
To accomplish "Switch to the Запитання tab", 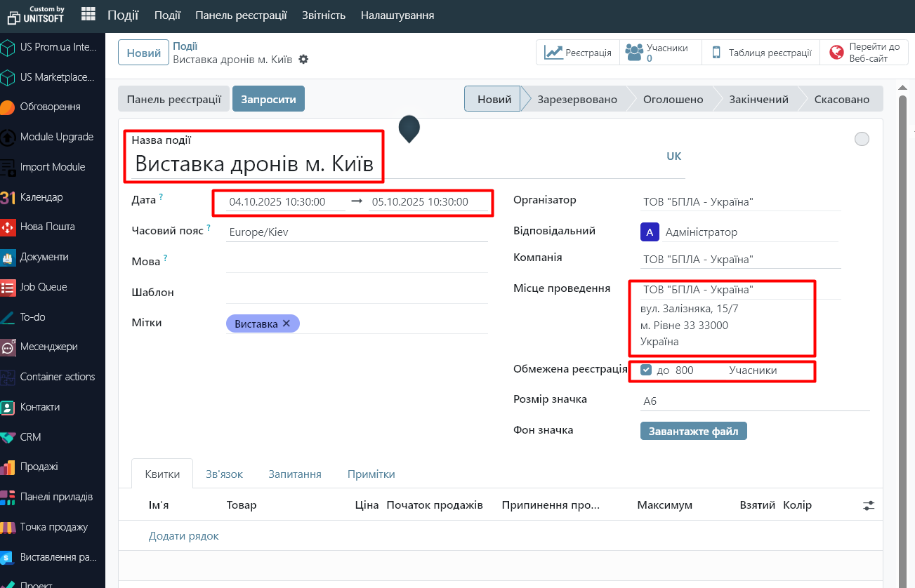I will click(x=295, y=474).
